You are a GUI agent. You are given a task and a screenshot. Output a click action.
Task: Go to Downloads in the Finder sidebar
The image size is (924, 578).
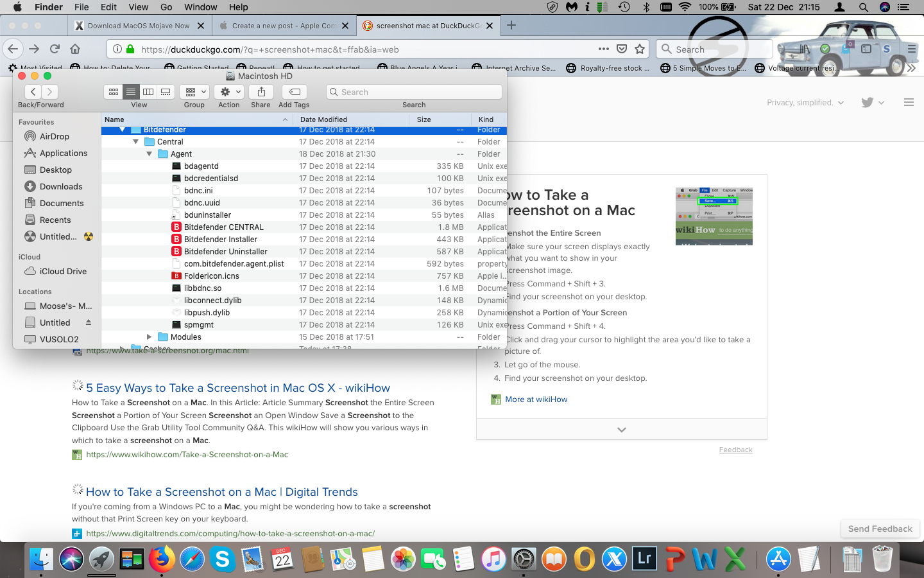point(61,186)
